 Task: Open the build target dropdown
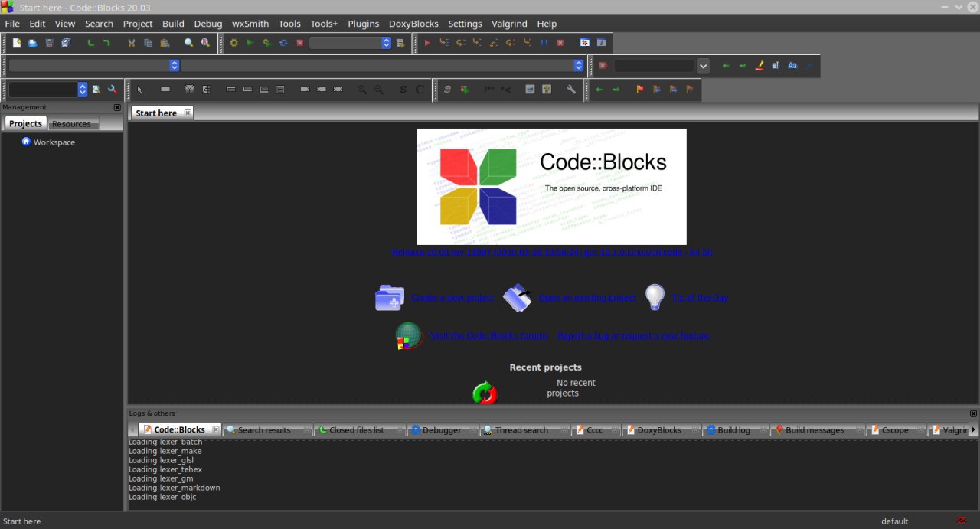pyautogui.click(x=386, y=43)
